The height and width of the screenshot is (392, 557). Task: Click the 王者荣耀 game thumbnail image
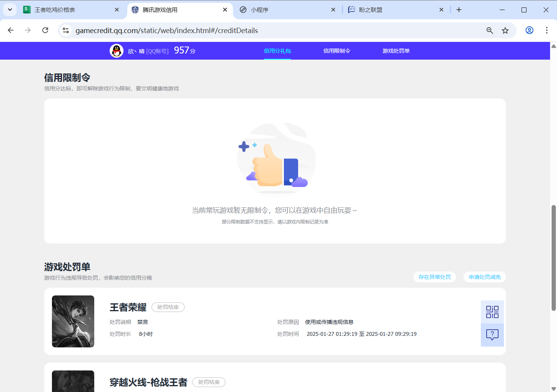click(73, 321)
